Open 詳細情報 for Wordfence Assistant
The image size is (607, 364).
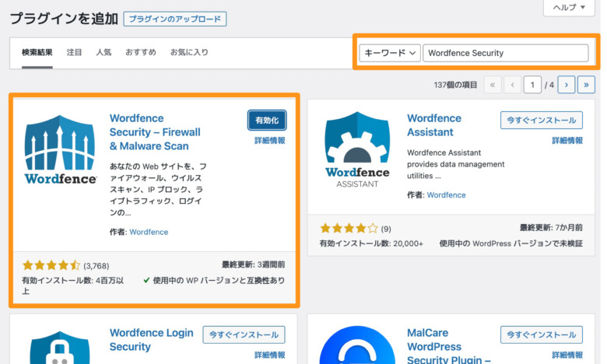point(567,141)
